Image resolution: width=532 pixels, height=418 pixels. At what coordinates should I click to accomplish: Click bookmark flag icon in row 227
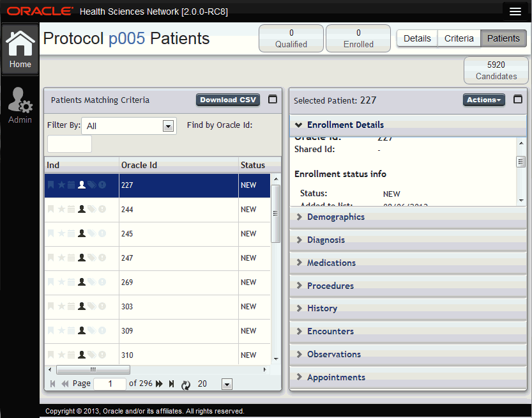pyautogui.click(x=51, y=185)
